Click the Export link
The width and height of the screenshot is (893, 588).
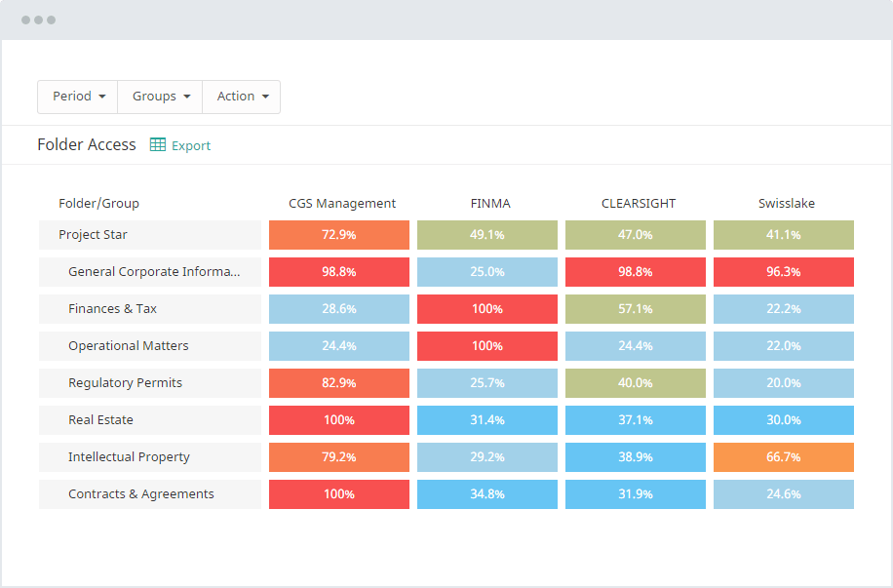coord(191,145)
